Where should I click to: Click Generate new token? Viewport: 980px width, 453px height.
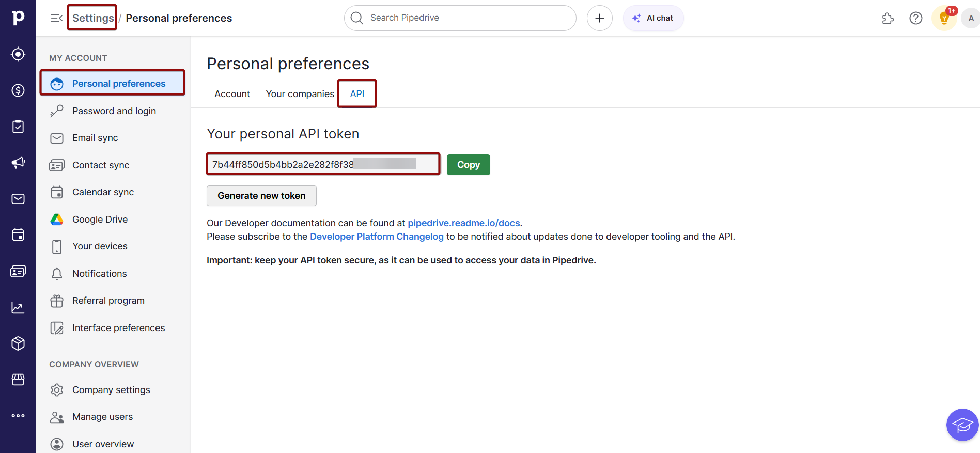(261, 196)
